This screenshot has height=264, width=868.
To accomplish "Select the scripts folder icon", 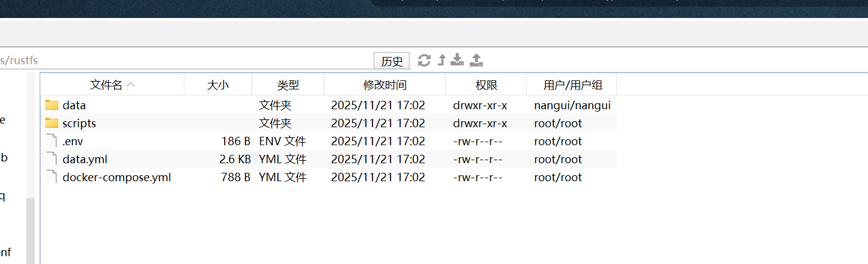I will coord(52,124).
